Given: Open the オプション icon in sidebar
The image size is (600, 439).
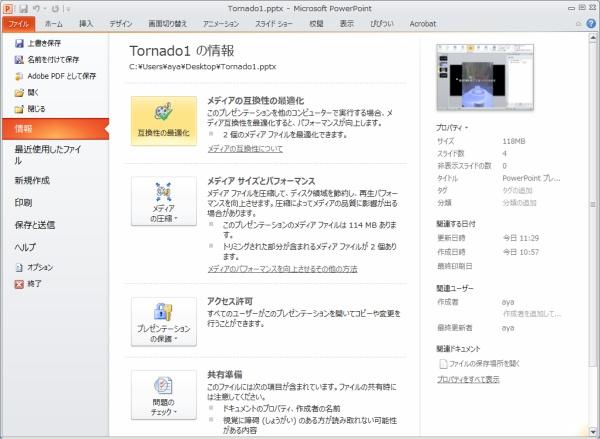Looking at the screenshot, I should coord(19,268).
